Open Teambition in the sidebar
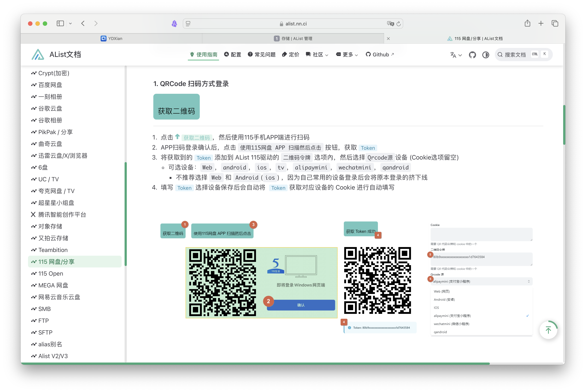The image size is (586, 392). [x=74, y=250]
